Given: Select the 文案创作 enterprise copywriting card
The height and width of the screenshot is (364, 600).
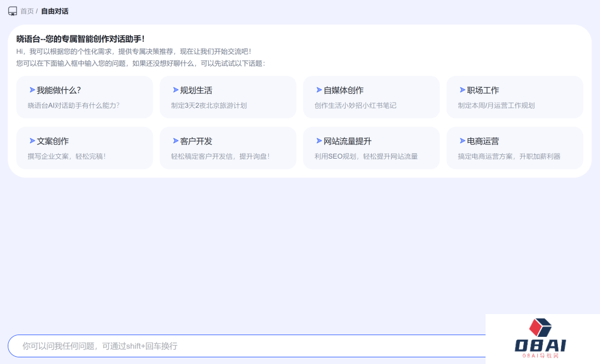Looking at the screenshot, I should 84,148.
